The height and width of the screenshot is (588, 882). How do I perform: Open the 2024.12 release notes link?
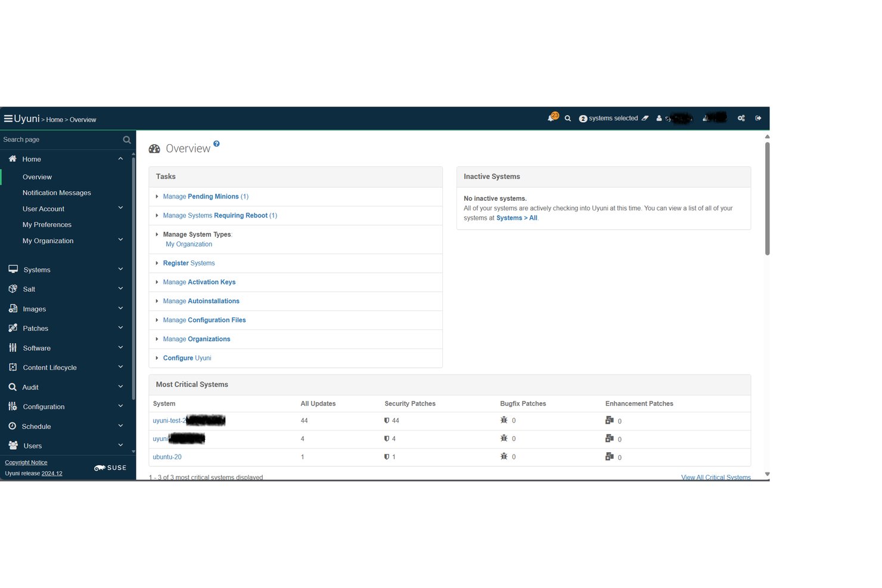[52, 474]
